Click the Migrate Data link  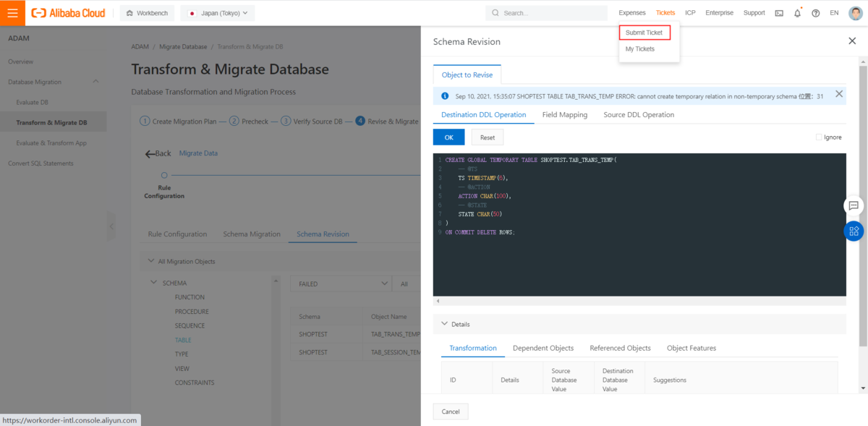[x=198, y=153]
